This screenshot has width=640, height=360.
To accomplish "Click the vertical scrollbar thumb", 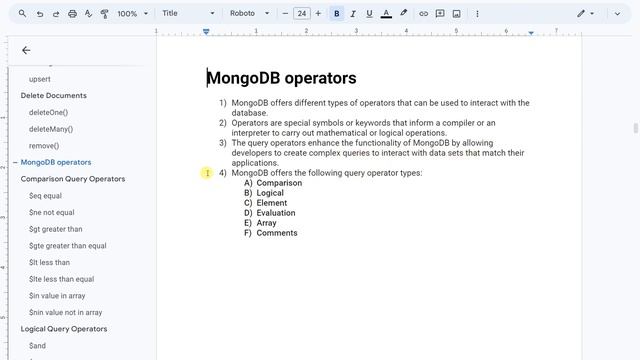I will click(636, 128).
